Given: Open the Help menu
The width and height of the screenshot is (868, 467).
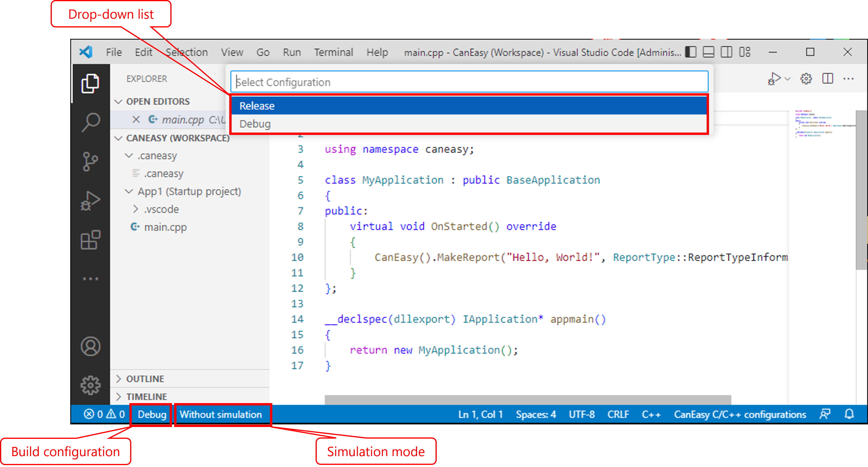Looking at the screenshot, I should pyautogui.click(x=377, y=52).
